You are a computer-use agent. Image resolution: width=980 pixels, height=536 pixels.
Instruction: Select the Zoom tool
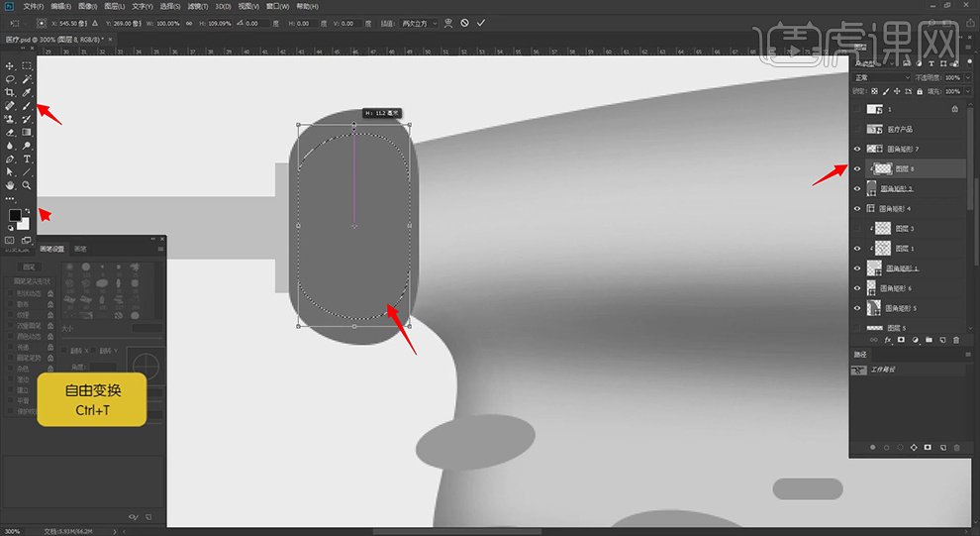27,185
